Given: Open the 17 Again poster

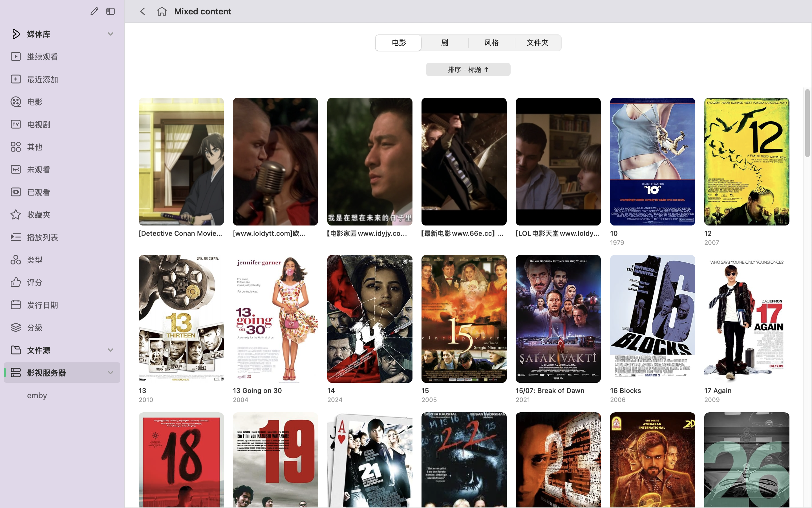Looking at the screenshot, I should (x=747, y=319).
